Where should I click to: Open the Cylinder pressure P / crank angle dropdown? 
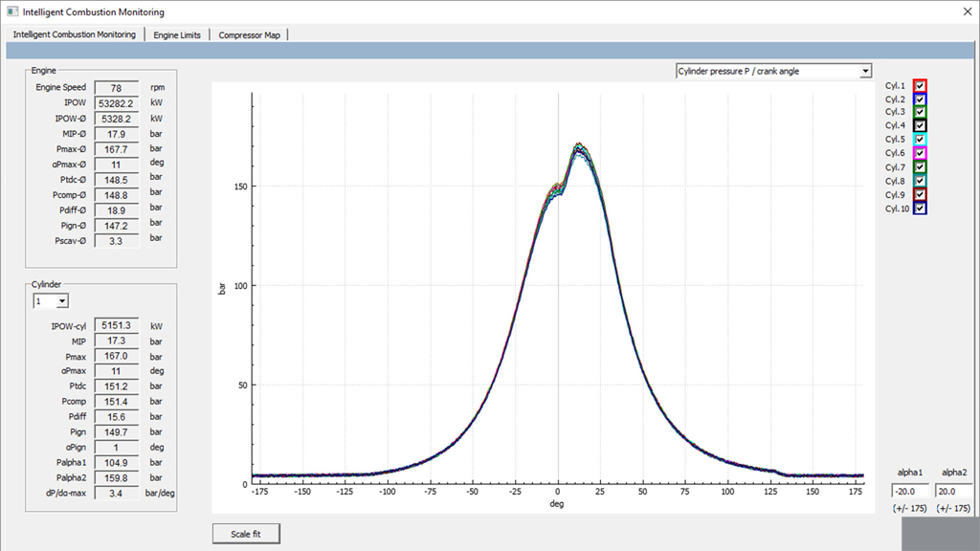click(773, 71)
